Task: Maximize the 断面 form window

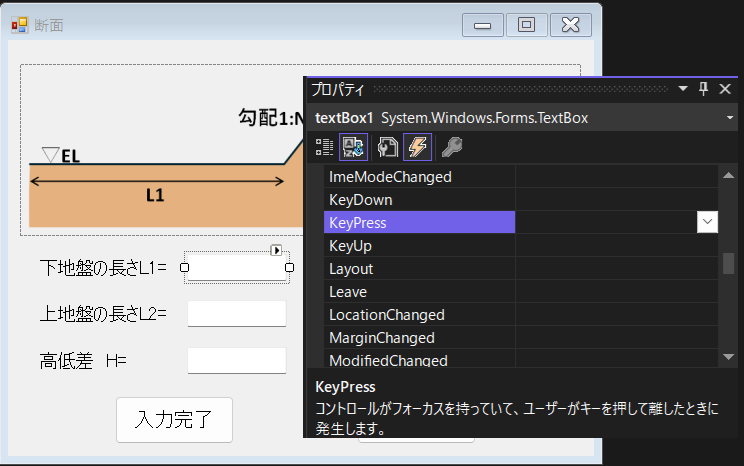Action: [x=526, y=25]
